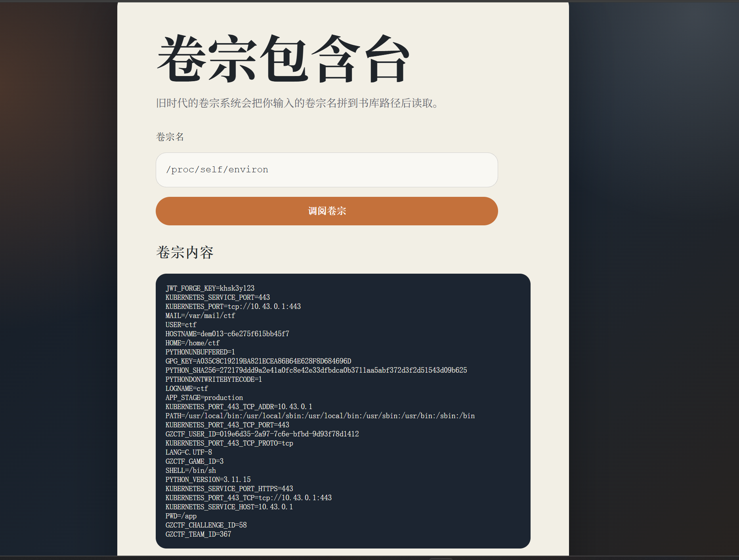Click the HOME=/home/ctf line

(x=193, y=343)
